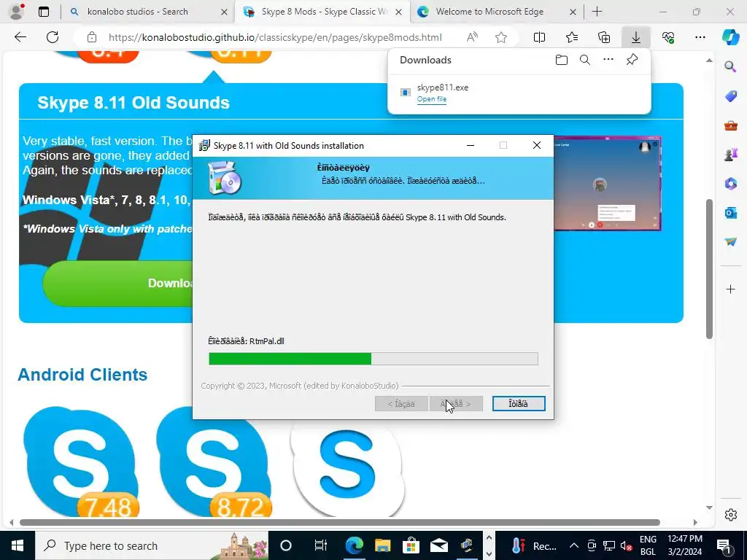Search downloads using magnifier icon
747x560 pixels.
[585, 60]
